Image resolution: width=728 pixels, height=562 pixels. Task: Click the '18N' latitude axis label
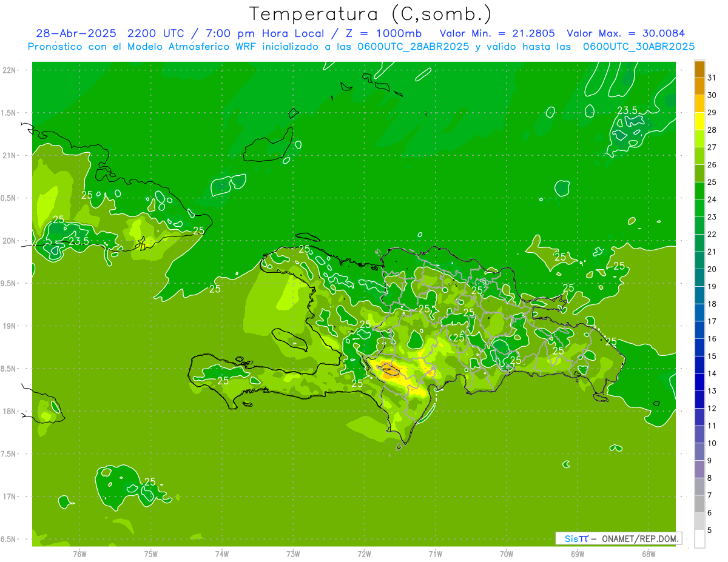10,411
